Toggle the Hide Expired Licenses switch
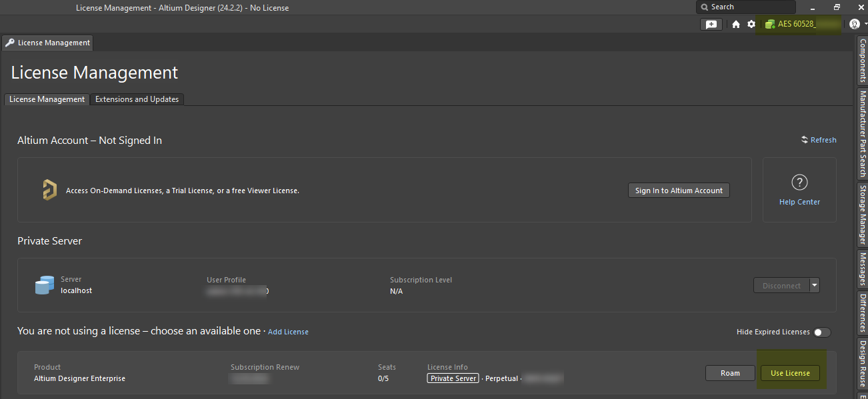The image size is (868, 399). [x=822, y=332]
